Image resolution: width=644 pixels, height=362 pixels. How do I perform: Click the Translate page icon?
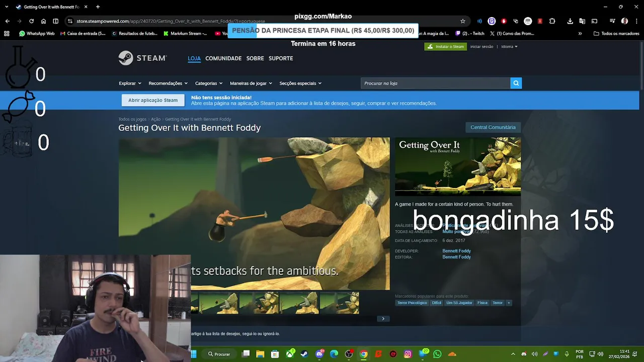(582, 21)
